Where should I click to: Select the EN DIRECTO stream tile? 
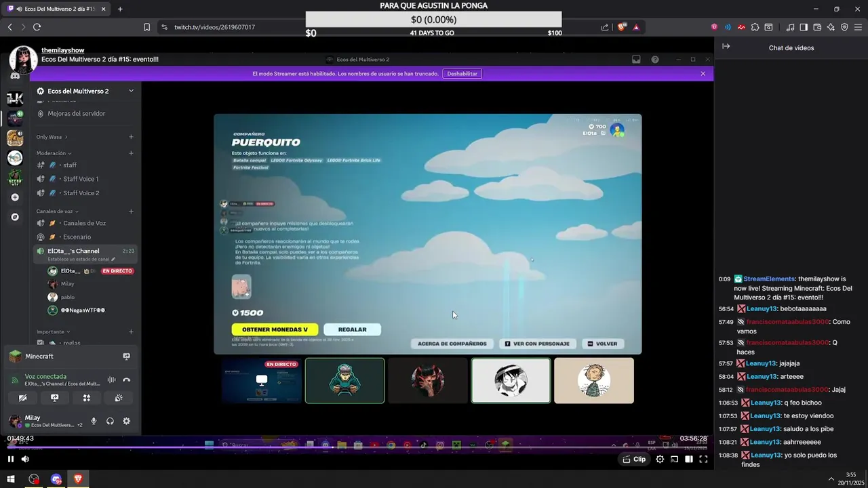click(262, 381)
